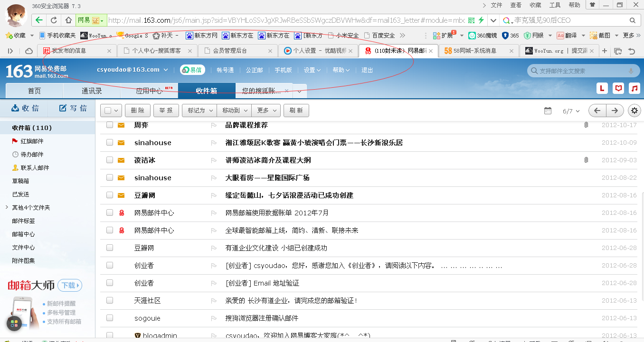
Task: Tick checkbox for 凌洁冰 mail
Action: [110, 160]
